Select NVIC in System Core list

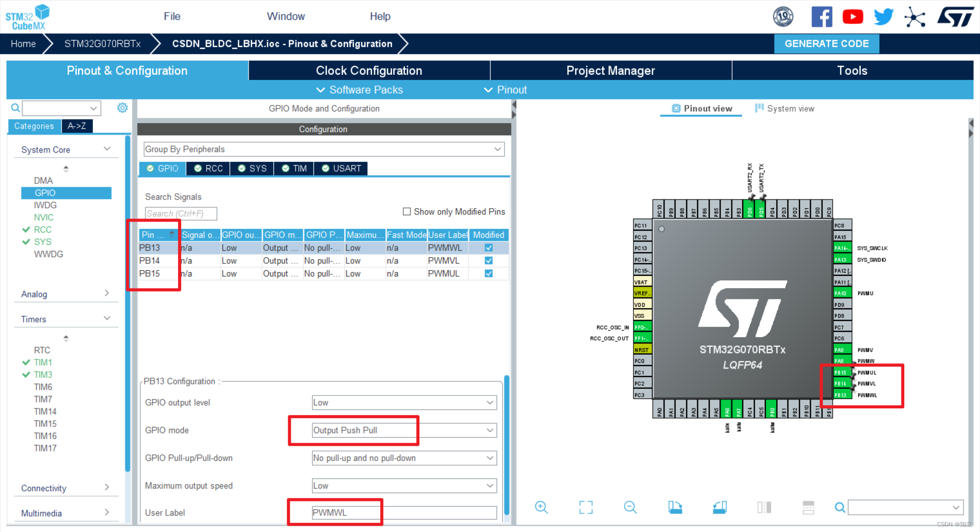tap(44, 218)
